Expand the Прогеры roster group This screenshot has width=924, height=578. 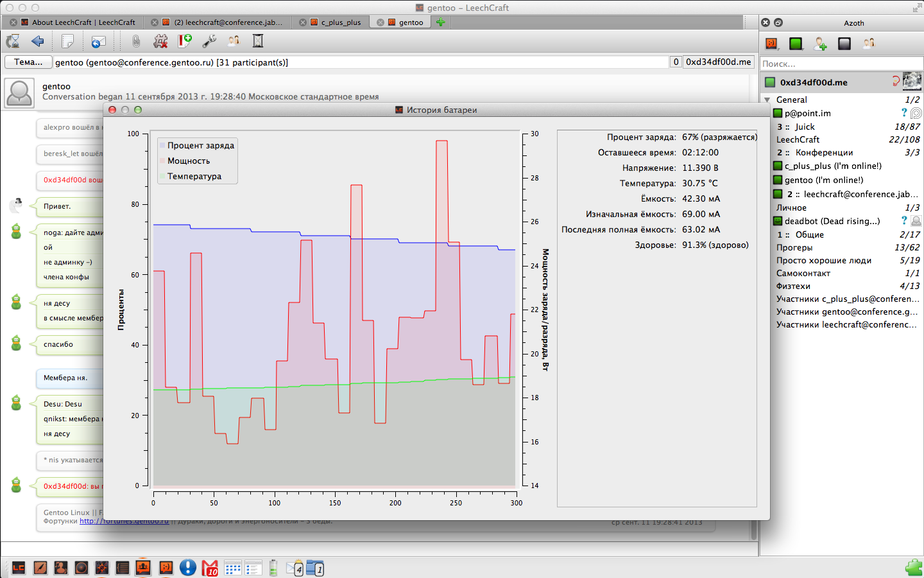click(x=794, y=247)
